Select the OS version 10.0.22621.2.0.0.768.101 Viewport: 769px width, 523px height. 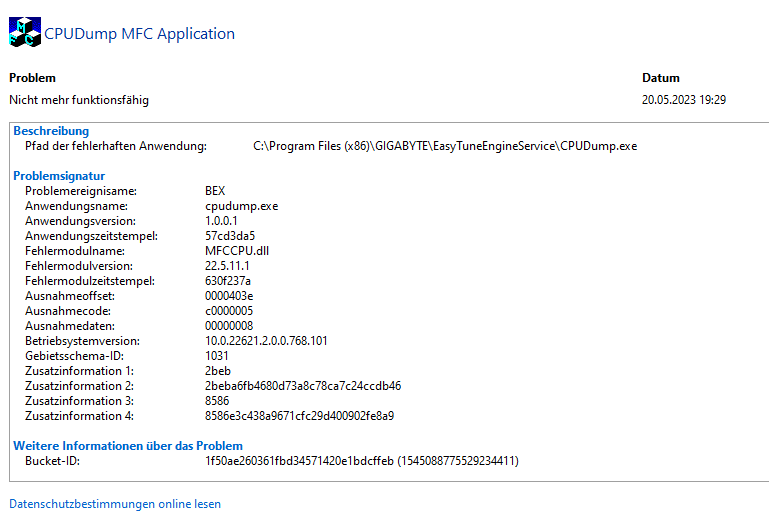click(x=266, y=341)
